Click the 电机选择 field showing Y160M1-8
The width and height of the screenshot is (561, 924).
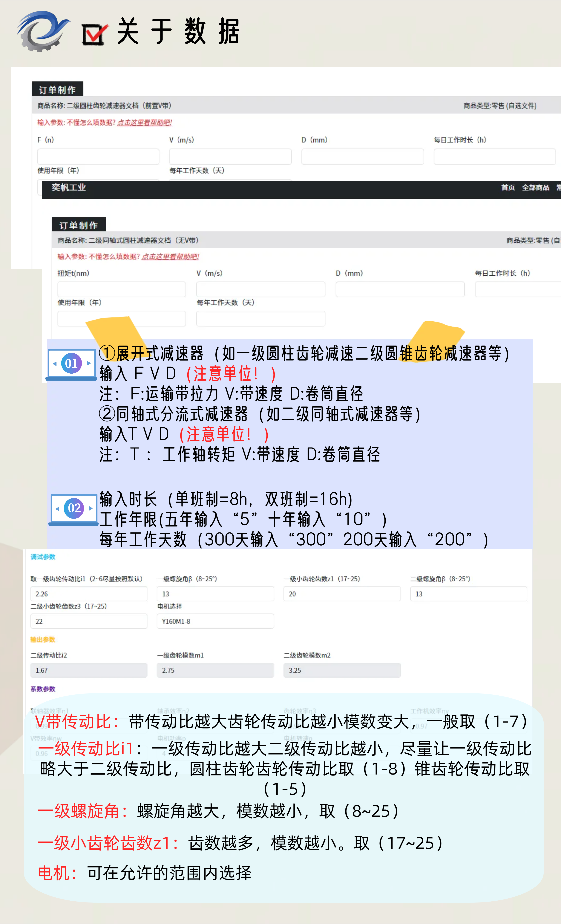click(215, 621)
